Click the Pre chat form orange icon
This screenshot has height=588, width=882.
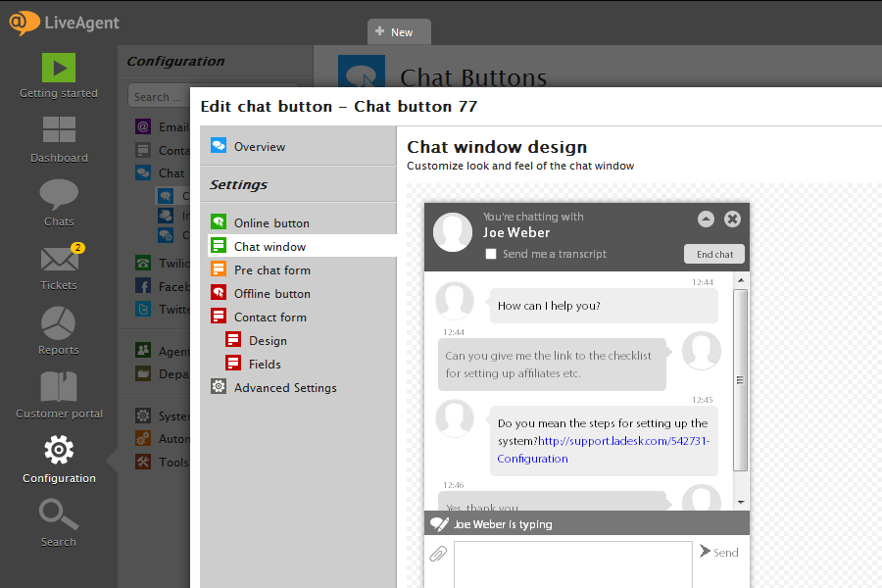pos(219,269)
